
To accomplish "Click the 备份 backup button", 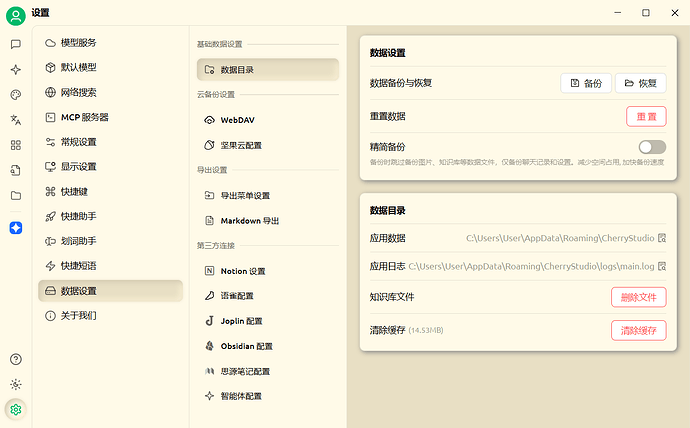I will point(586,83).
